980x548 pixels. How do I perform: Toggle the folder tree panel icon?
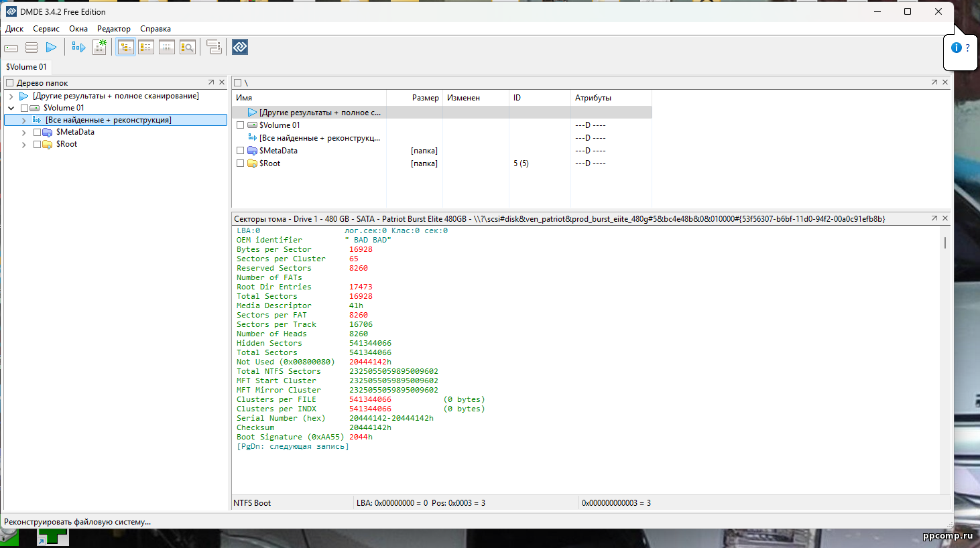pyautogui.click(x=125, y=48)
